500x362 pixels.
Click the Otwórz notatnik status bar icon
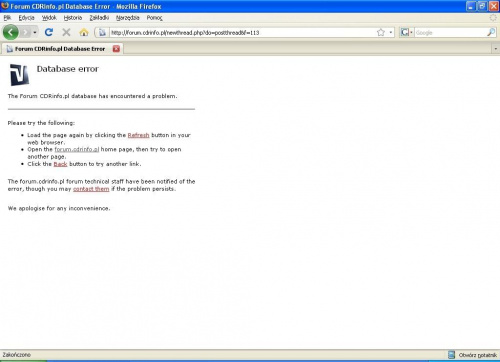tap(452, 355)
